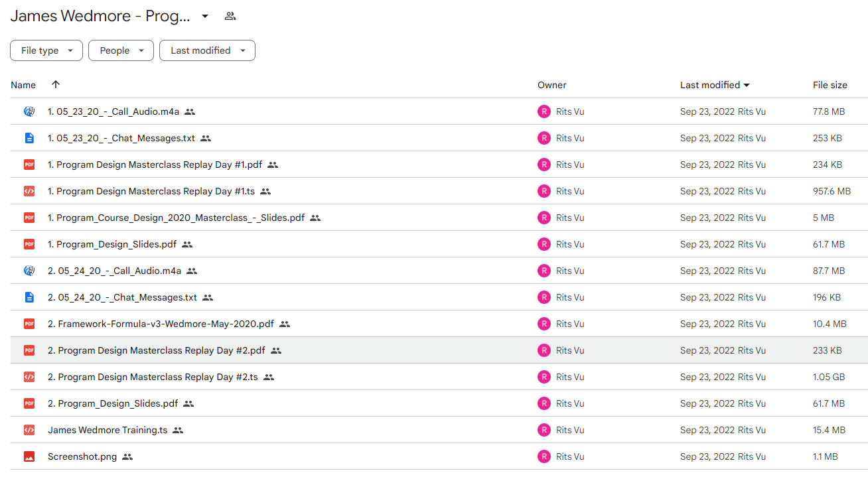The image size is (868, 483).
Task: Select 1. Program_Course_Design_2020_Masterclass_-_Slides.pdf
Action: (176, 218)
